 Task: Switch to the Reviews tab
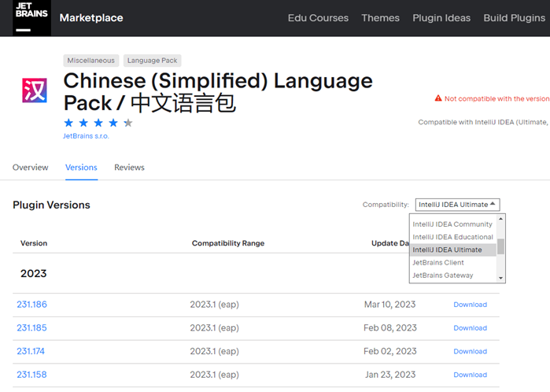[129, 168]
